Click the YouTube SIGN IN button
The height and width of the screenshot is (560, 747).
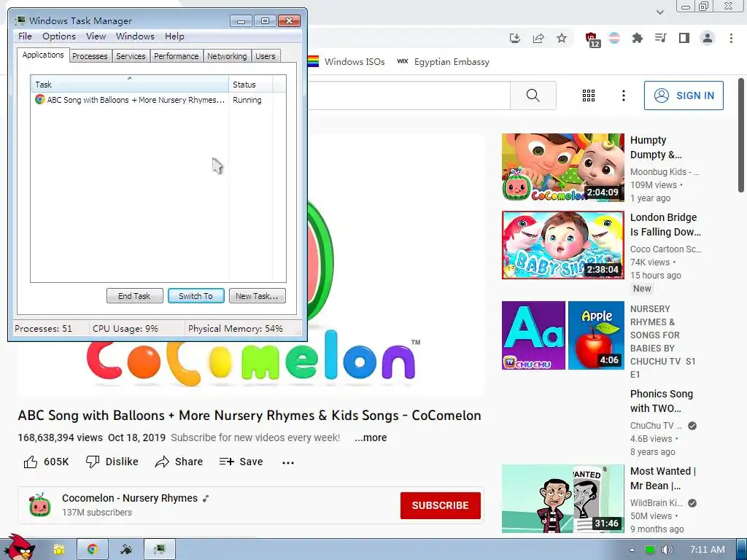684,96
